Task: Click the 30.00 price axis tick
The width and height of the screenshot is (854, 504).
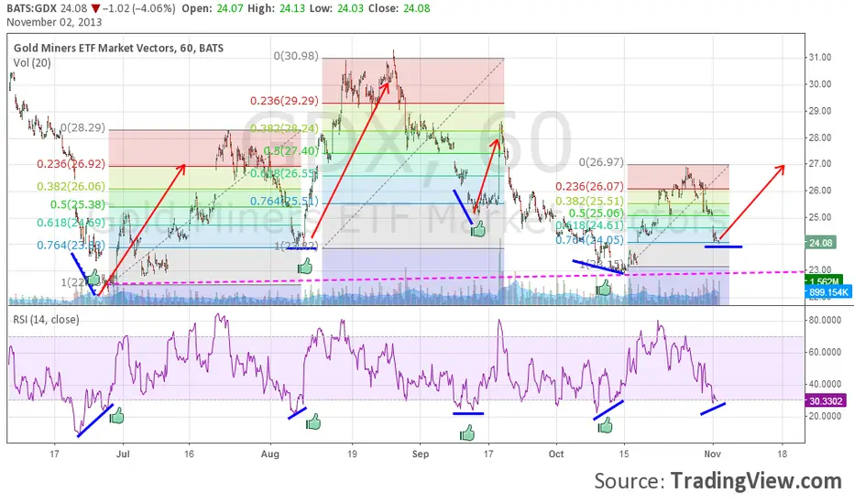Action: [820, 84]
